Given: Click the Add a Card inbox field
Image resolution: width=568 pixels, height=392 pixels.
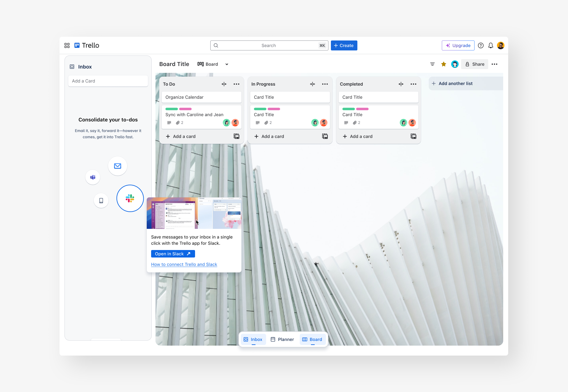Looking at the screenshot, I should point(108,81).
